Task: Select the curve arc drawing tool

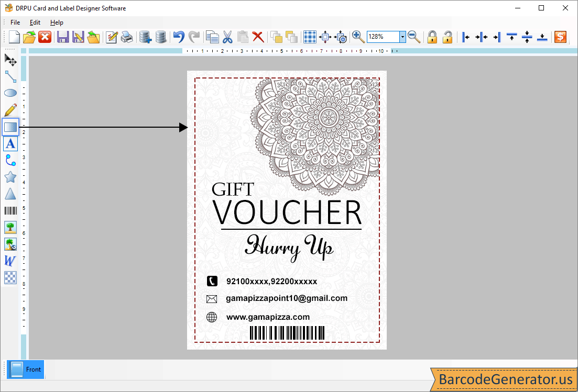Action: [x=10, y=161]
